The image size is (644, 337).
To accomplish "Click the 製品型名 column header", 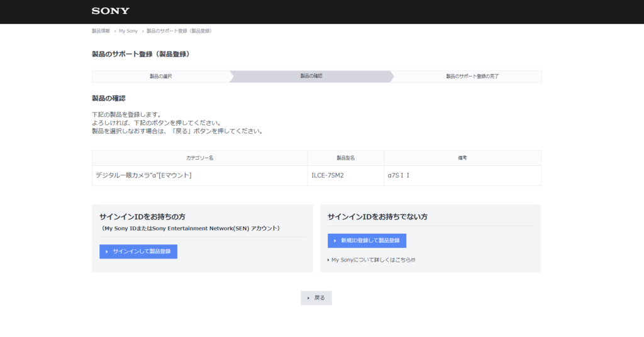I will pos(346,158).
